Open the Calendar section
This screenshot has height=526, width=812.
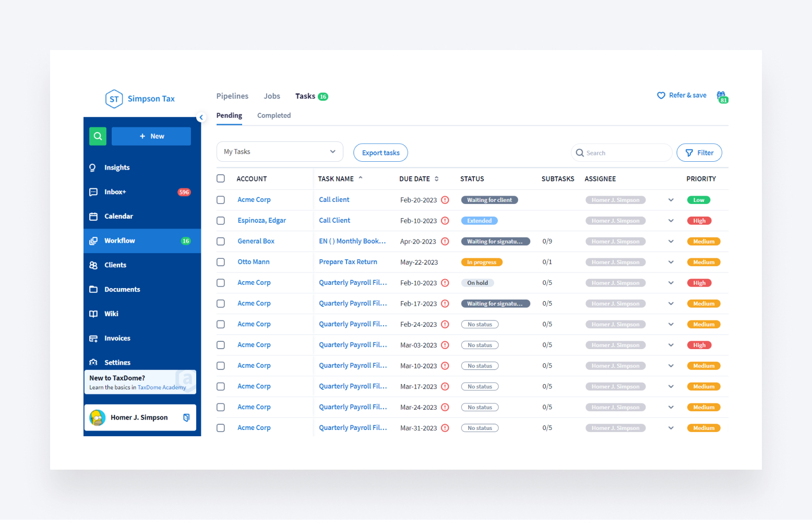(x=118, y=216)
